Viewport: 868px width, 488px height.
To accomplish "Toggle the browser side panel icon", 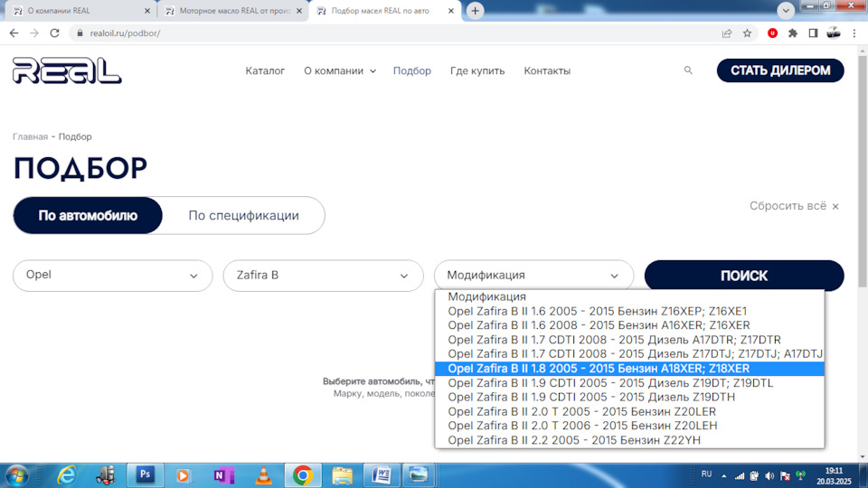I will pyautogui.click(x=813, y=33).
